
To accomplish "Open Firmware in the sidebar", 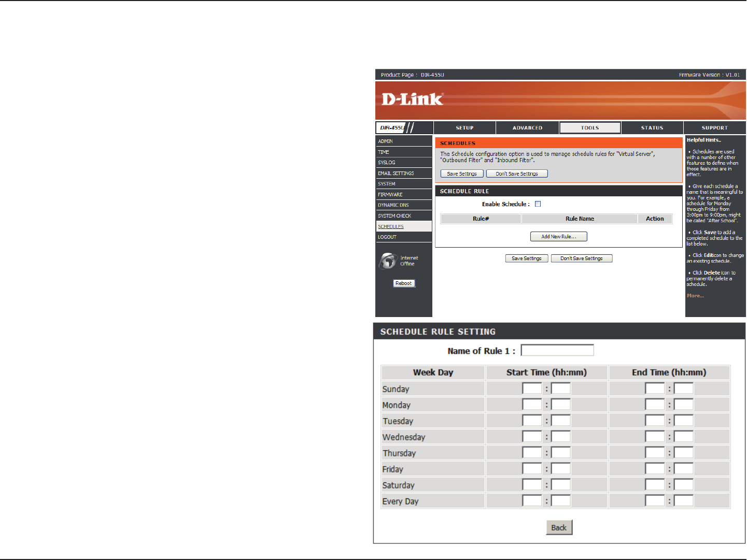I will click(x=404, y=194).
